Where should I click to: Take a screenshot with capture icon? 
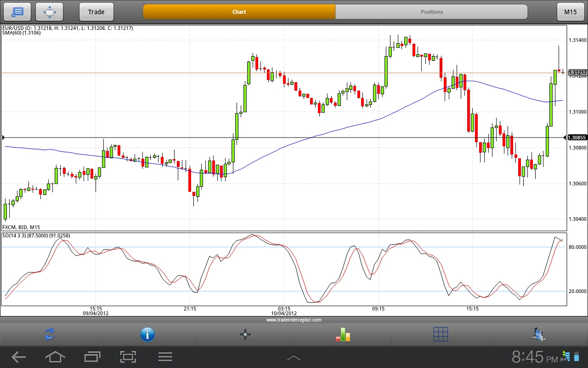128,356
